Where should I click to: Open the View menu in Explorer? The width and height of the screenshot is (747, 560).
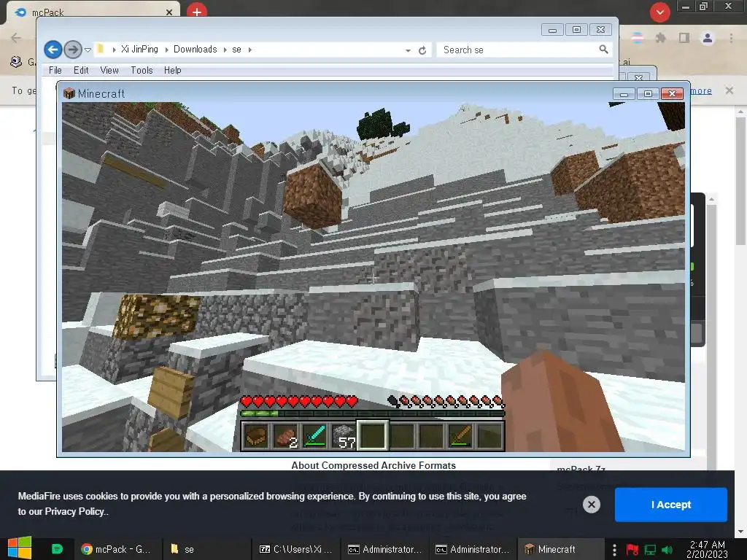coord(109,70)
